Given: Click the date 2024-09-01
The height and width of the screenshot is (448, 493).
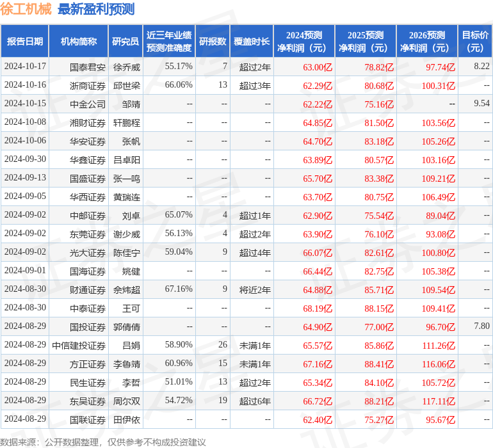Looking at the screenshot, I should 25,270.
